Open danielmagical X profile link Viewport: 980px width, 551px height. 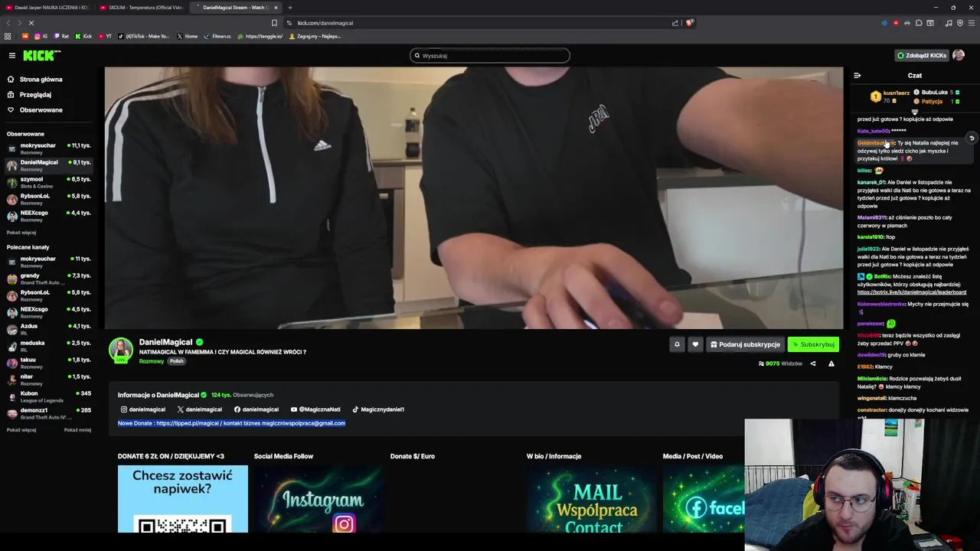pyautogui.click(x=200, y=409)
